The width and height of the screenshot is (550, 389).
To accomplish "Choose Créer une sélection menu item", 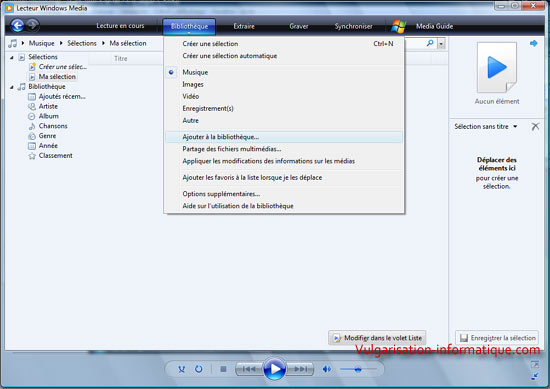I will [x=284, y=44].
